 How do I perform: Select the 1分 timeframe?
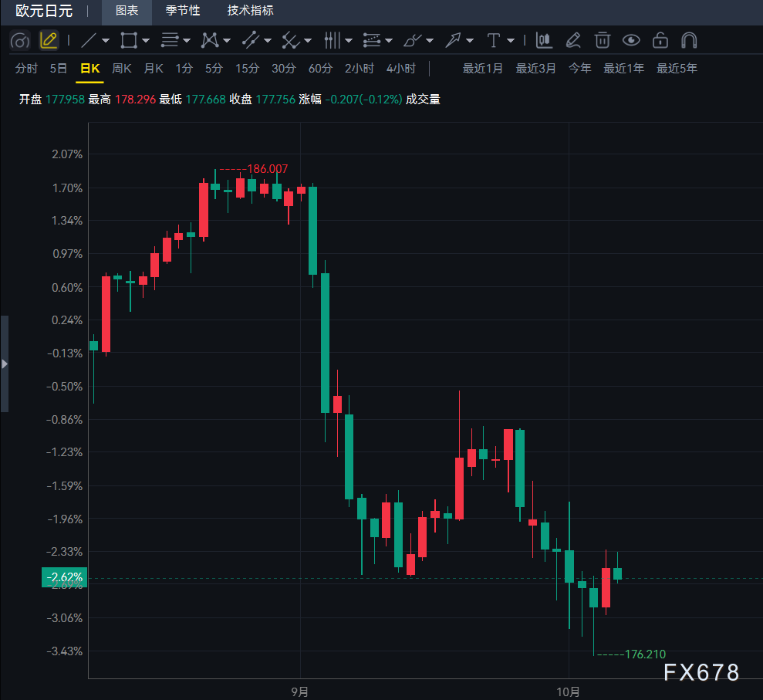184,68
